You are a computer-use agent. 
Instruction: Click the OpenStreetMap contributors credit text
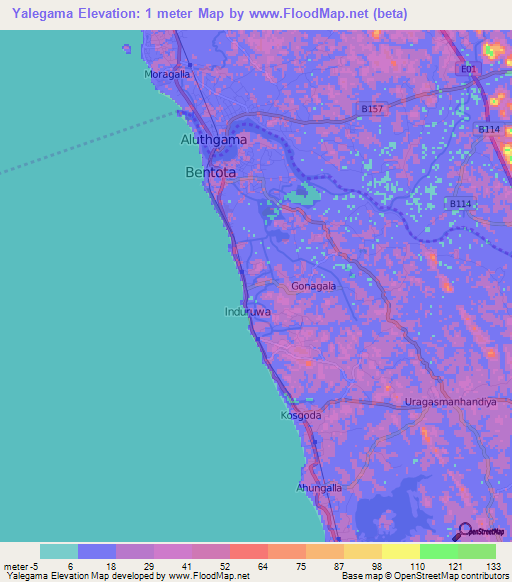(451, 576)
